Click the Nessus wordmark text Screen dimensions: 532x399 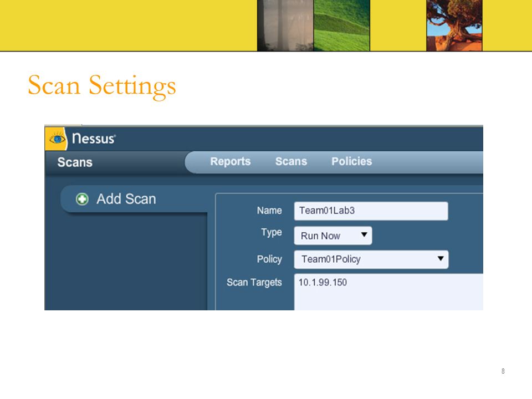click(x=94, y=139)
